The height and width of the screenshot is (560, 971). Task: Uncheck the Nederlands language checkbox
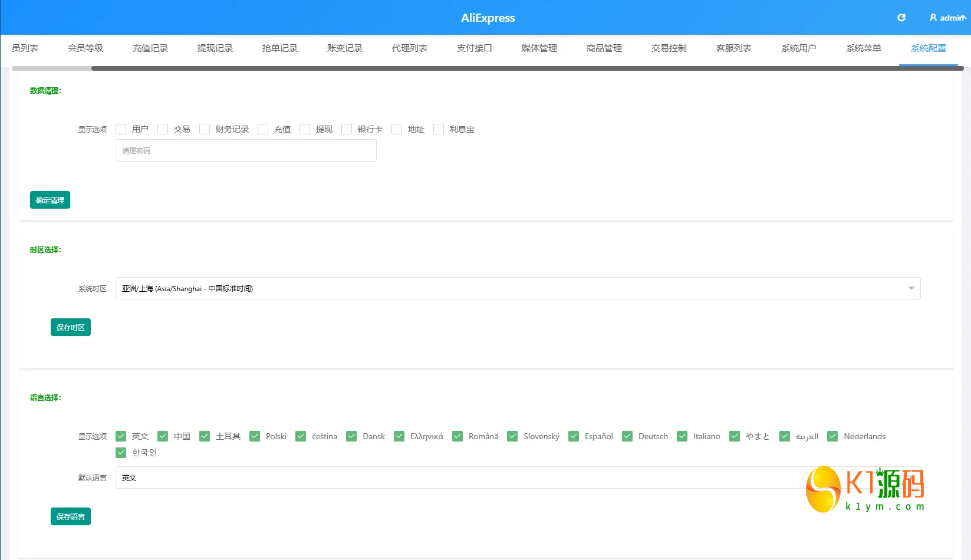[x=832, y=436]
